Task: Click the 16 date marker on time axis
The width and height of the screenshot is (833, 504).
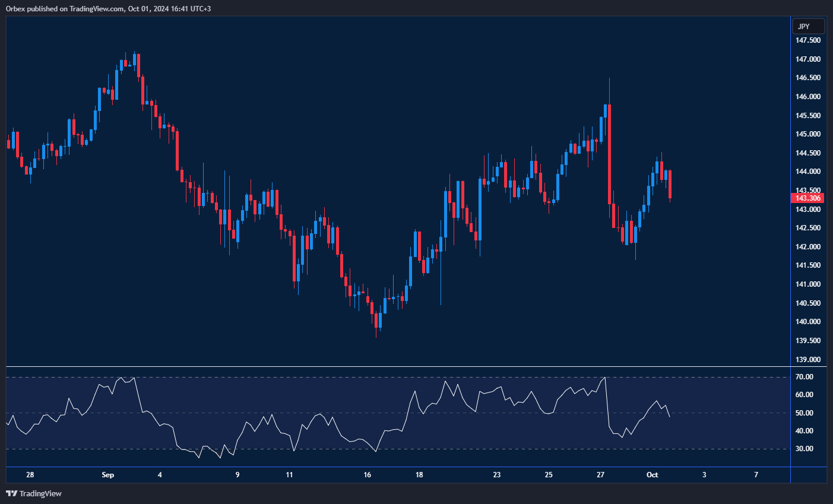Action: coord(368,475)
